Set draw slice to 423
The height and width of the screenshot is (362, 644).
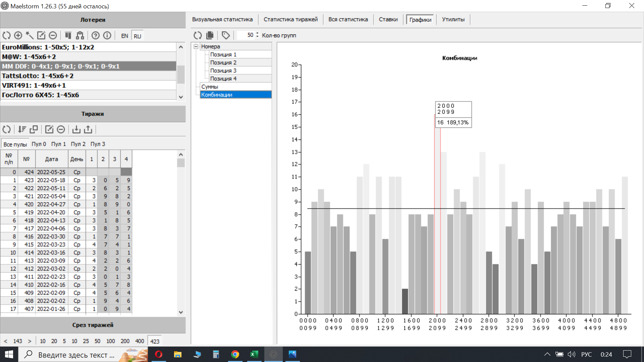click(155, 341)
